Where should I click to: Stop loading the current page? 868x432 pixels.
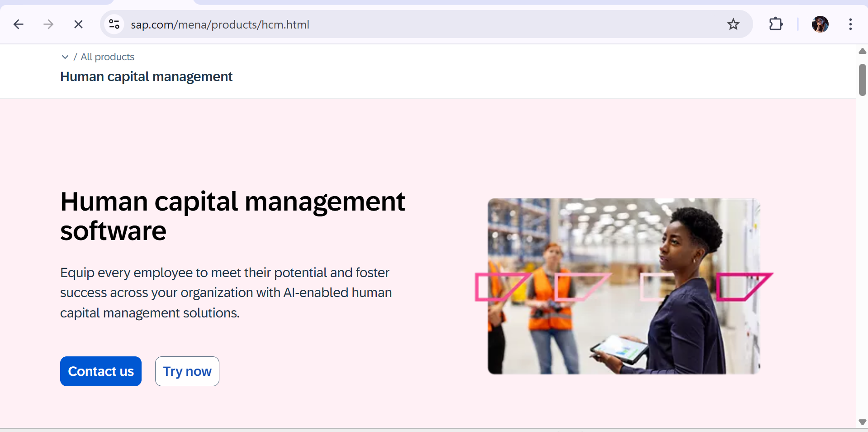[78, 24]
